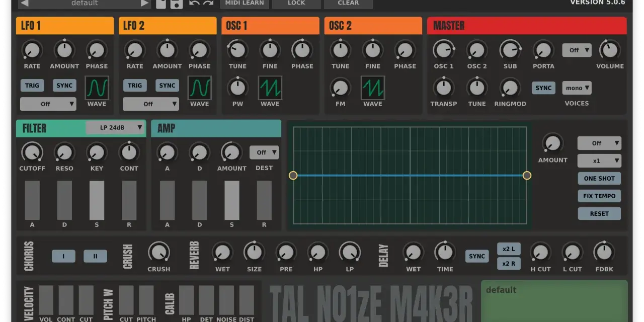
Task: Open envelope editor Off destination dropdown
Action: coord(599,143)
